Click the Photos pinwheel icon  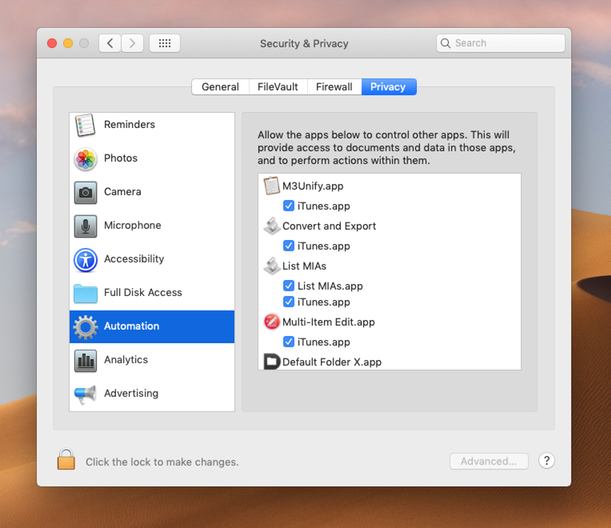click(x=85, y=159)
